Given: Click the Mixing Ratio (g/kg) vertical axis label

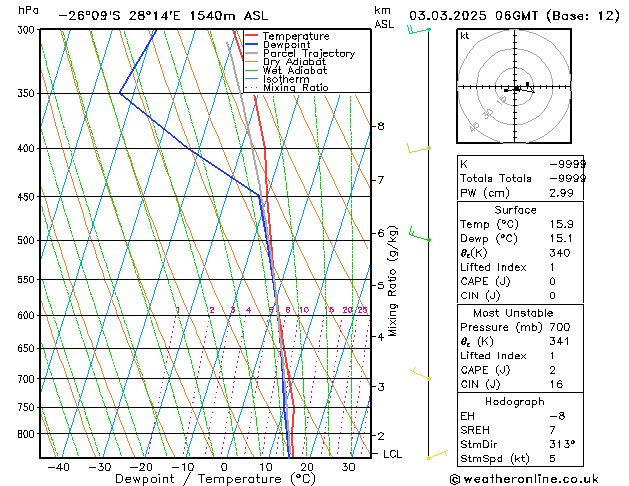Looking at the screenshot, I should [x=393, y=281].
